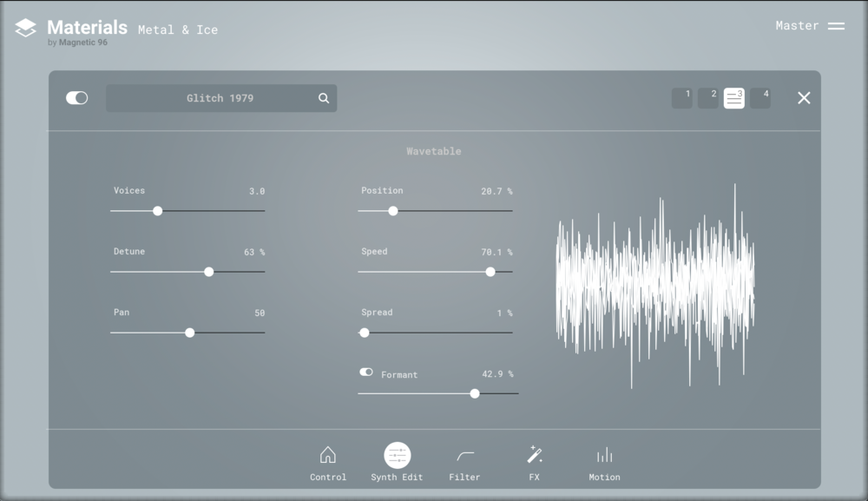The image size is (868, 501).
Task: Click the Pan label
Action: pos(122,313)
